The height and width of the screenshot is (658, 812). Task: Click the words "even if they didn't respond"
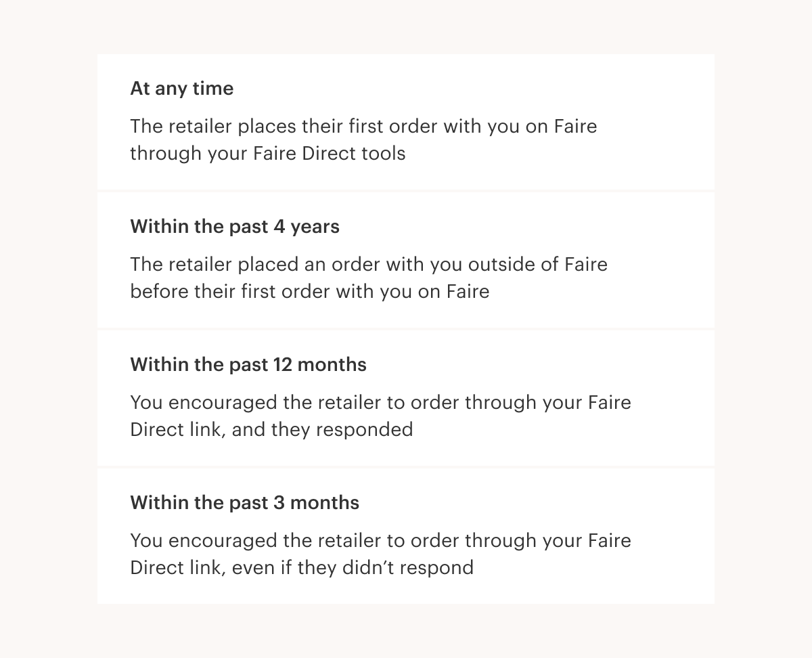coord(353,568)
